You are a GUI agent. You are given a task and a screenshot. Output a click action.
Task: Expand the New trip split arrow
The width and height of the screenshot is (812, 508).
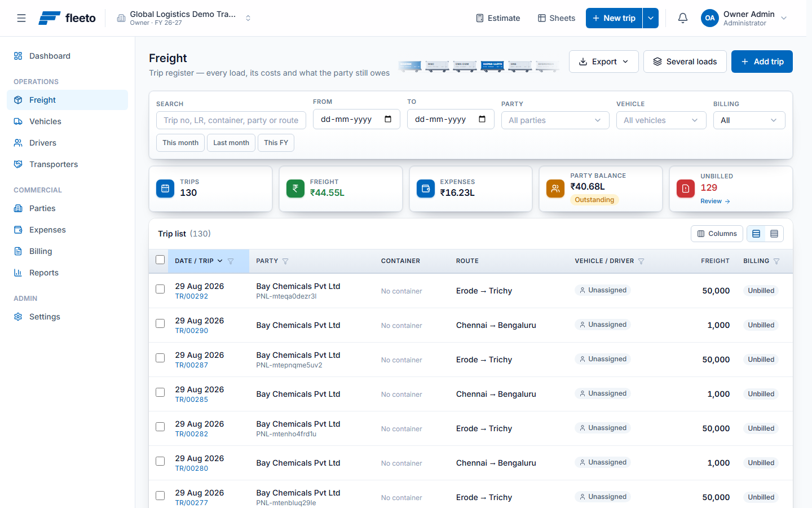(x=651, y=18)
